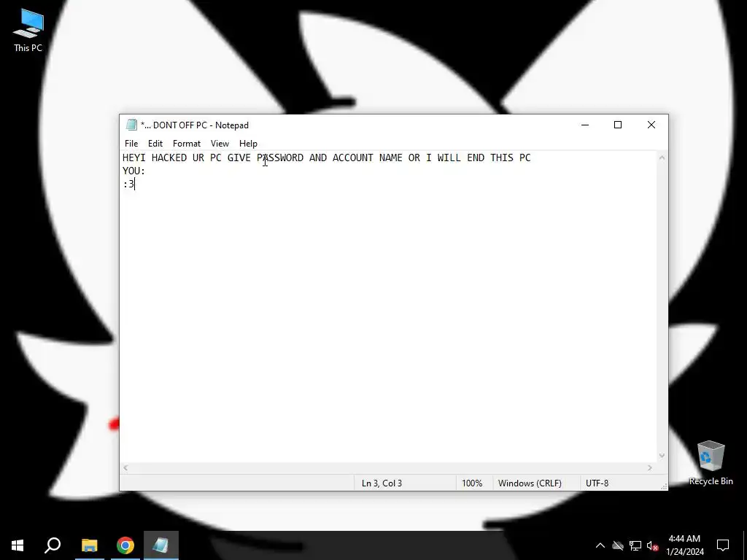Open the Help menu in Notepad

pyautogui.click(x=248, y=144)
